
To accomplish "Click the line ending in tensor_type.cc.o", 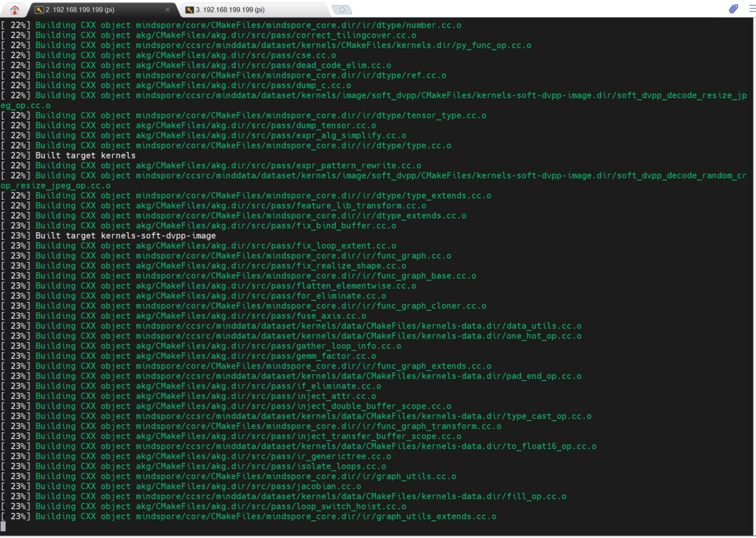I will point(243,115).
